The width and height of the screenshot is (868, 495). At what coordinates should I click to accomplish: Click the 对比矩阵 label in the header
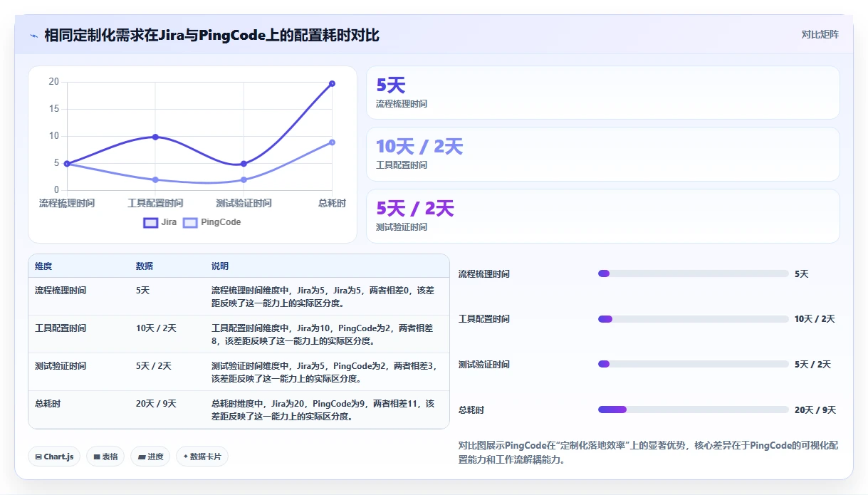(820, 34)
